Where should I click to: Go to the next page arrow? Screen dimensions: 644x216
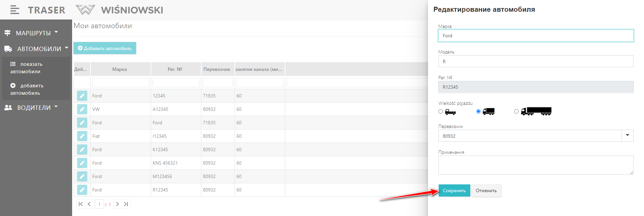pos(117,204)
